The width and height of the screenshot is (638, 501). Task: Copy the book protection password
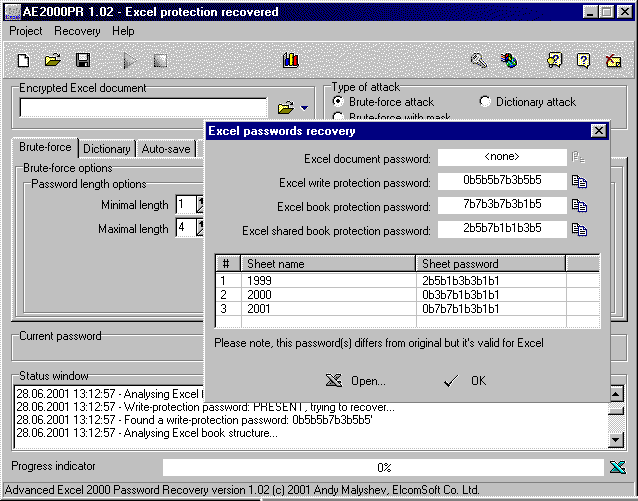coord(579,205)
